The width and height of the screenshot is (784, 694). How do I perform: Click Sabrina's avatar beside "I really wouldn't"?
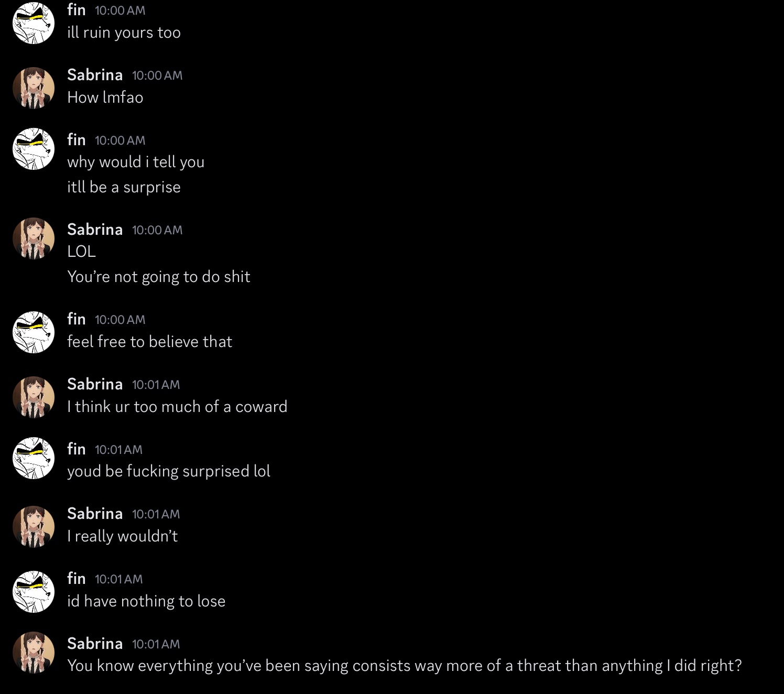pos(34,527)
